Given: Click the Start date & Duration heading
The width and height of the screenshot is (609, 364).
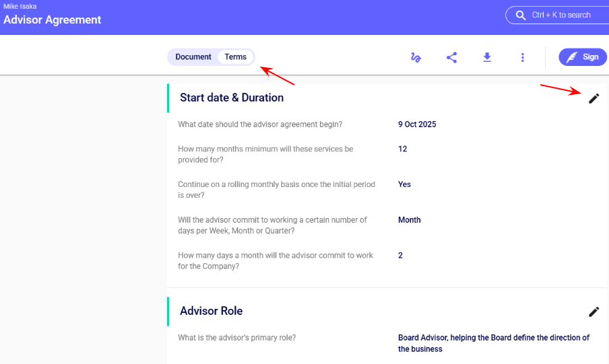Looking at the screenshot, I should click(232, 98).
